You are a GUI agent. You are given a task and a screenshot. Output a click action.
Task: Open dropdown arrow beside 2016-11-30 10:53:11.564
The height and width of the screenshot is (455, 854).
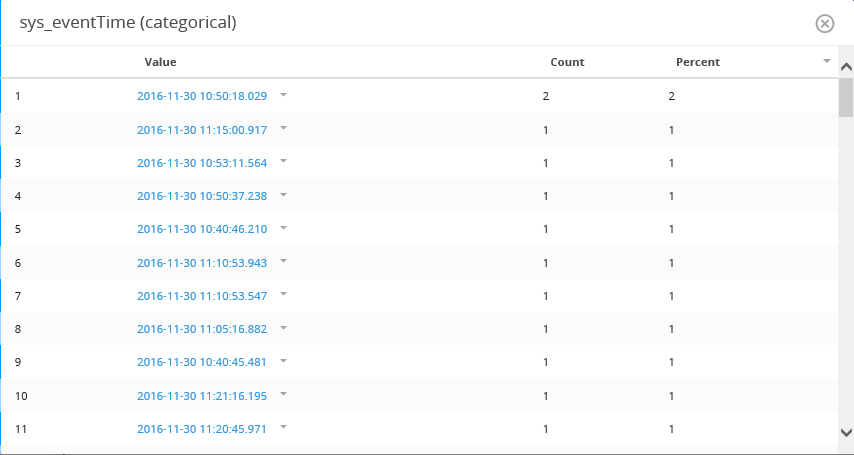[283, 162]
